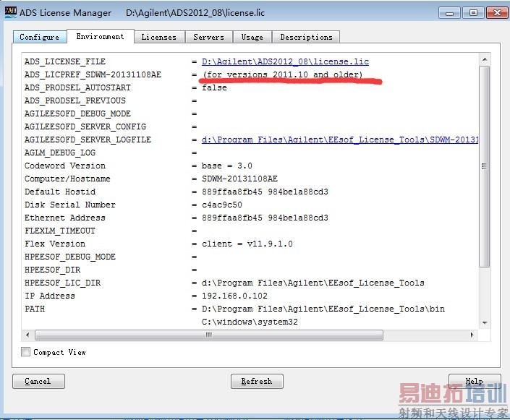
Task: Open the Licenses tab
Action: coord(159,37)
